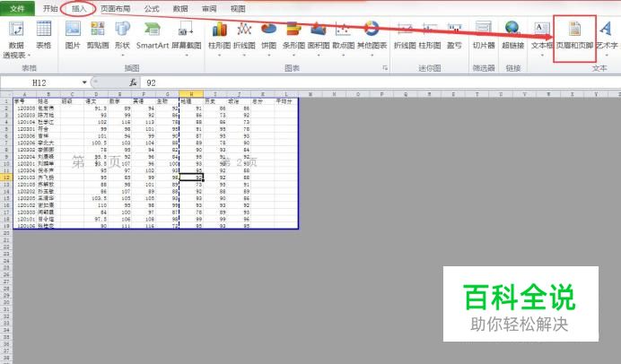Switch to the 开始 (Home) ribbon tab

[50, 8]
